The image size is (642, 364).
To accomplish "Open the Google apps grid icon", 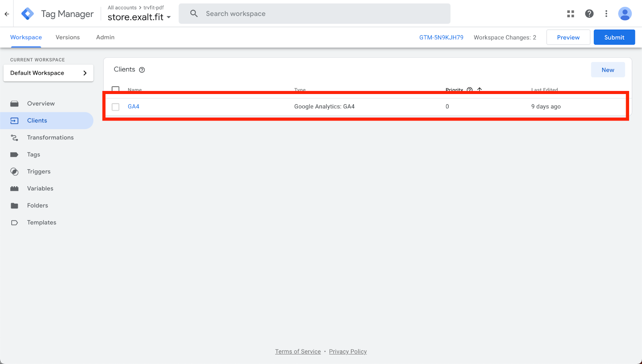I will [571, 14].
